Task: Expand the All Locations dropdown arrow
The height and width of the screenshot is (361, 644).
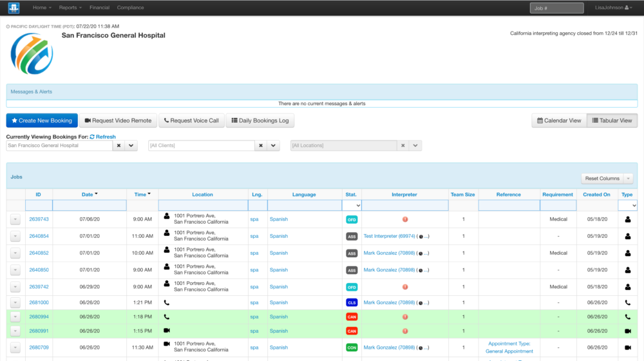Action: [415, 146]
